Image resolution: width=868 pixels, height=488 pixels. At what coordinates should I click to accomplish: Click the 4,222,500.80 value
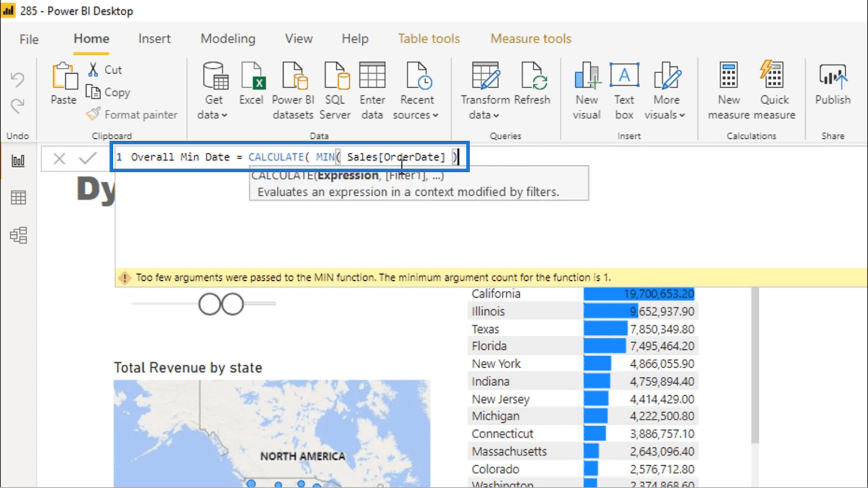click(662, 416)
